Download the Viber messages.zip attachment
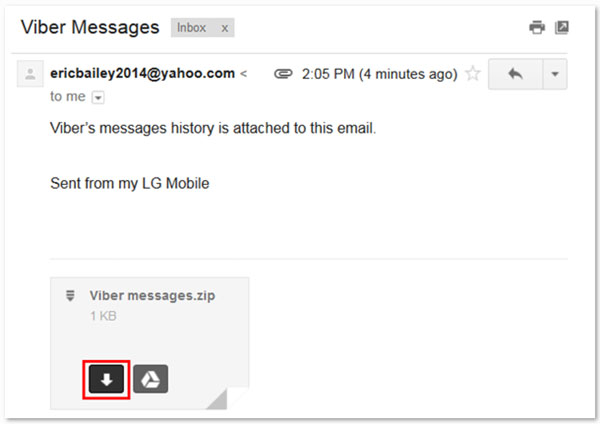This screenshot has height=424, width=600. 106,379
